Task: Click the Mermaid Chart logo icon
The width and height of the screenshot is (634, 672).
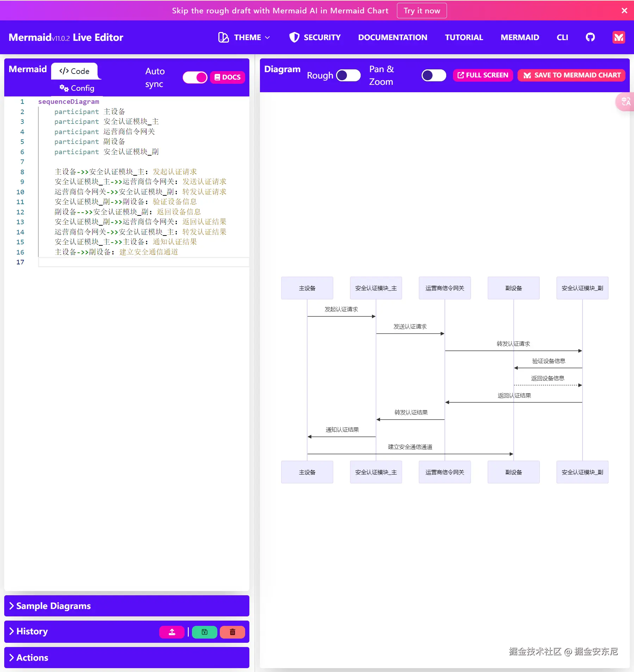Action: click(x=619, y=37)
